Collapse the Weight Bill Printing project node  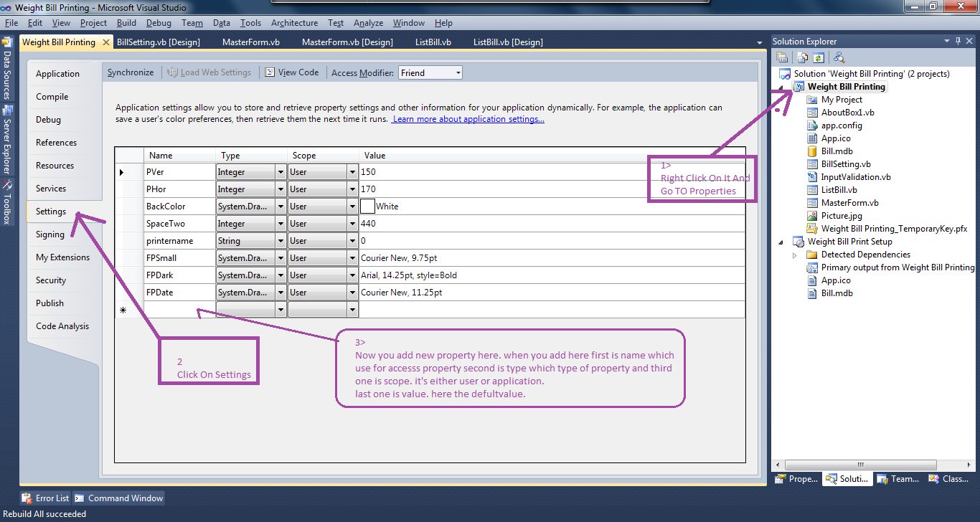click(x=781, y=86)
